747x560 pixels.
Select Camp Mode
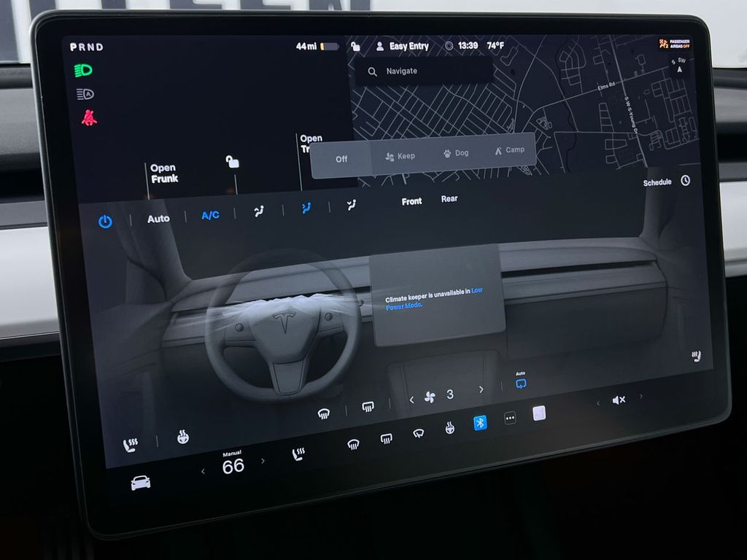pyautogui.click(x=511, y=150)
